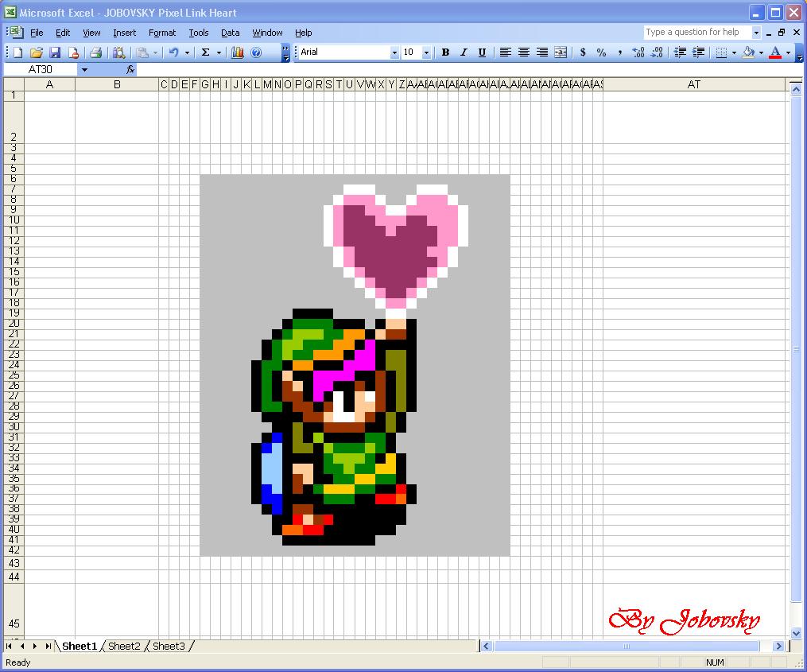Apply the Currency style
Screen dimensions: 807x672
point(581,52)
